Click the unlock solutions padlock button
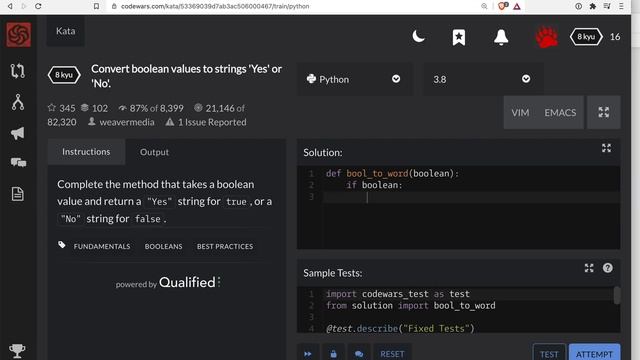The height and width of the screenshot is (360, 640). pos(333,353)
